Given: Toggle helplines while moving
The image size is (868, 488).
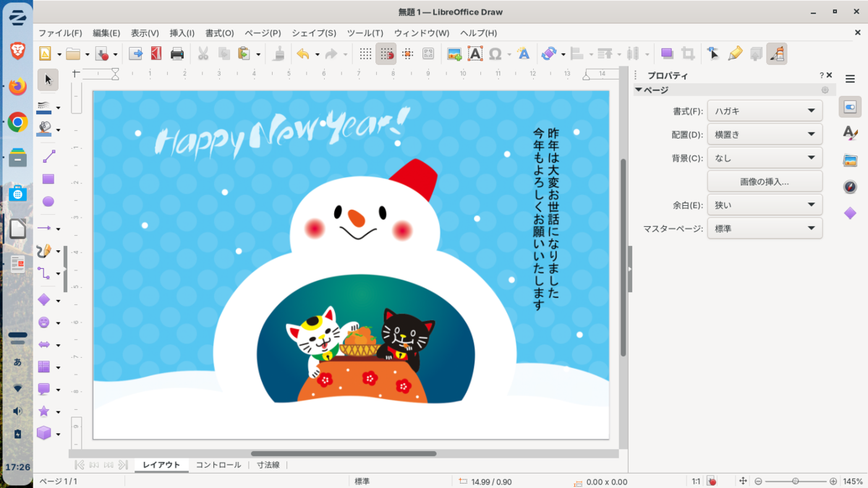Looking at the screenshot, I should point(407,53).
